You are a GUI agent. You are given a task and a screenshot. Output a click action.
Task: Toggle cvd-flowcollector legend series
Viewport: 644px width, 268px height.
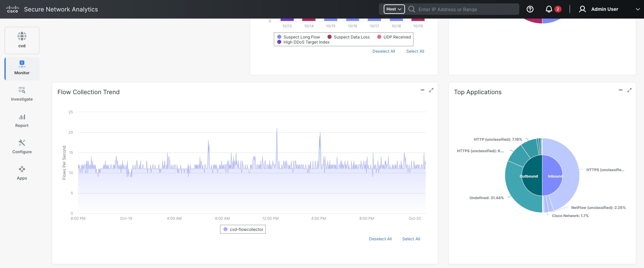tap(243, 230)
